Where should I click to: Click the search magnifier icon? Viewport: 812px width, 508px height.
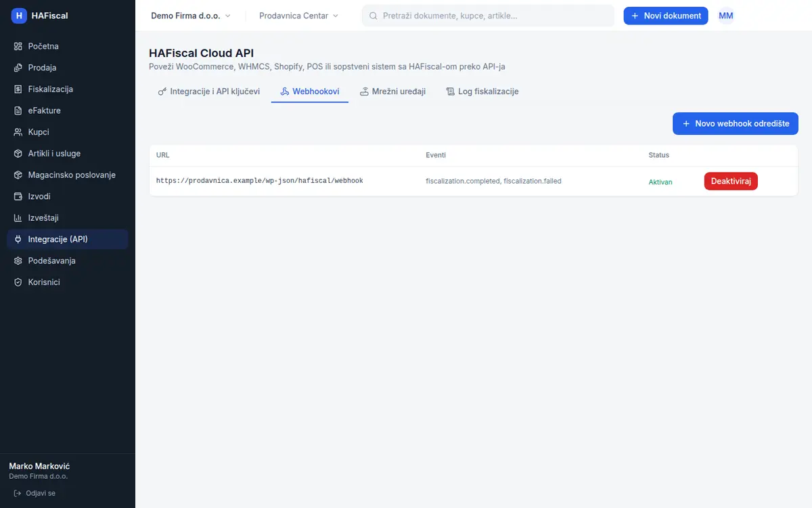click(x=373, y=16)
